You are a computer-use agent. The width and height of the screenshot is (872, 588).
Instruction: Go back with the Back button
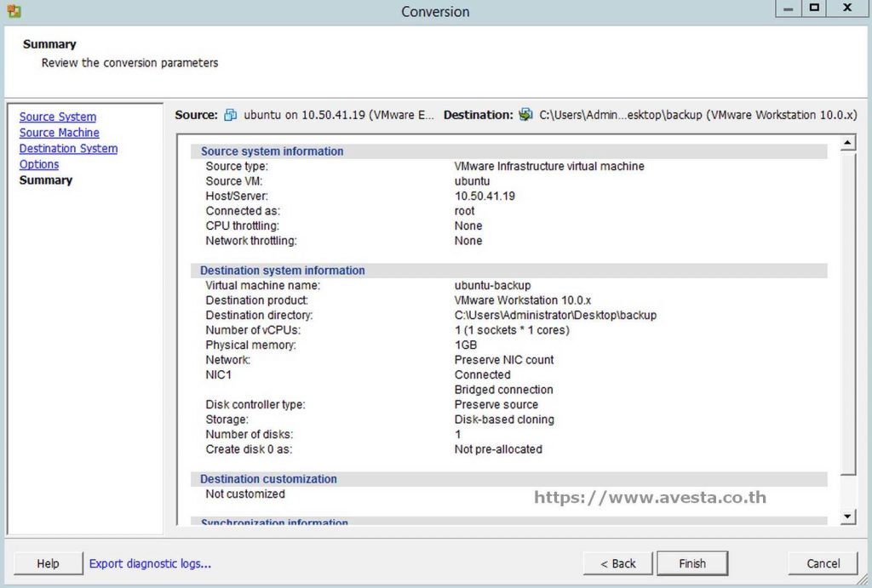point(618,563)
